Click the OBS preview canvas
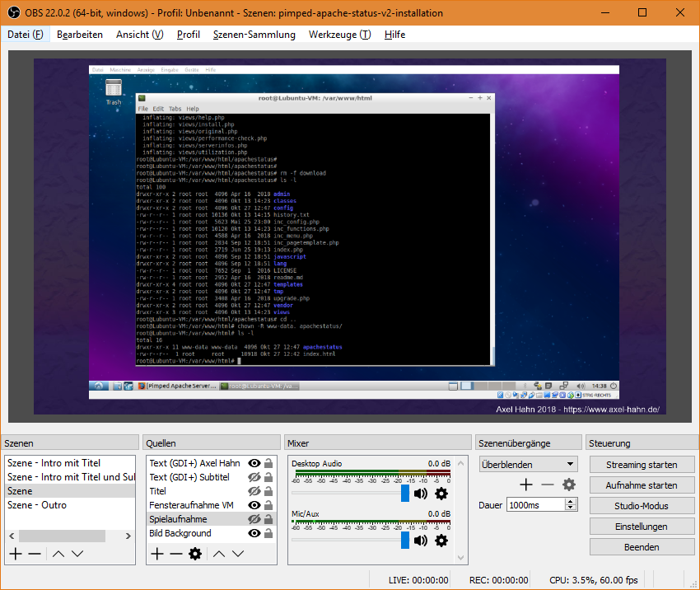 tap(350, 236)
